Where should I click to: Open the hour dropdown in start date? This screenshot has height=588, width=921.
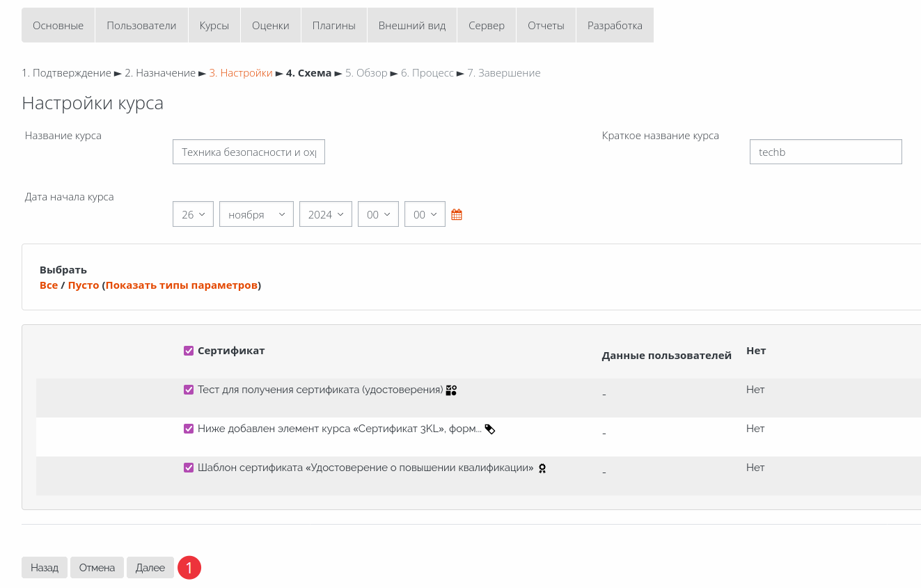[x=378, y=214]
